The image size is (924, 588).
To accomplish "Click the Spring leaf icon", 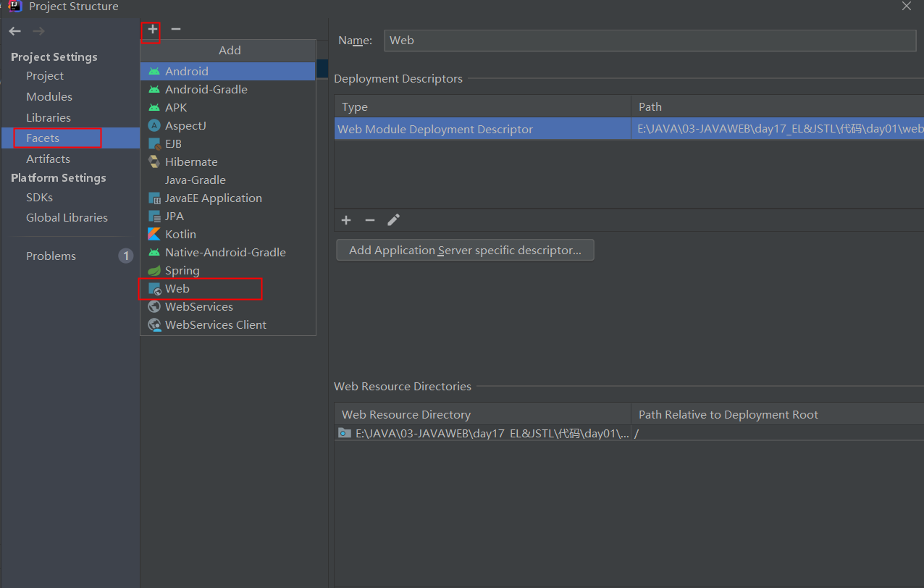I will point(154,270).
